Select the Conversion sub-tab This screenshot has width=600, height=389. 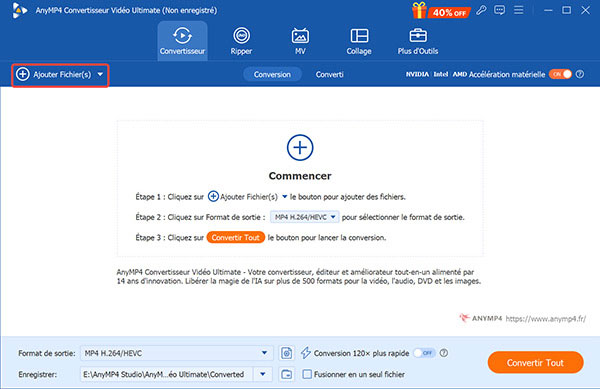pos(272,75)
